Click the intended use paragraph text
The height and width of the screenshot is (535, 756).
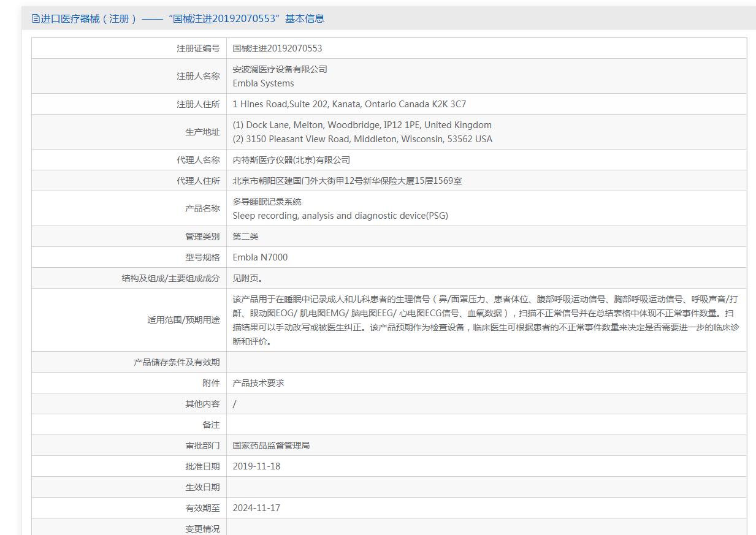484,320
